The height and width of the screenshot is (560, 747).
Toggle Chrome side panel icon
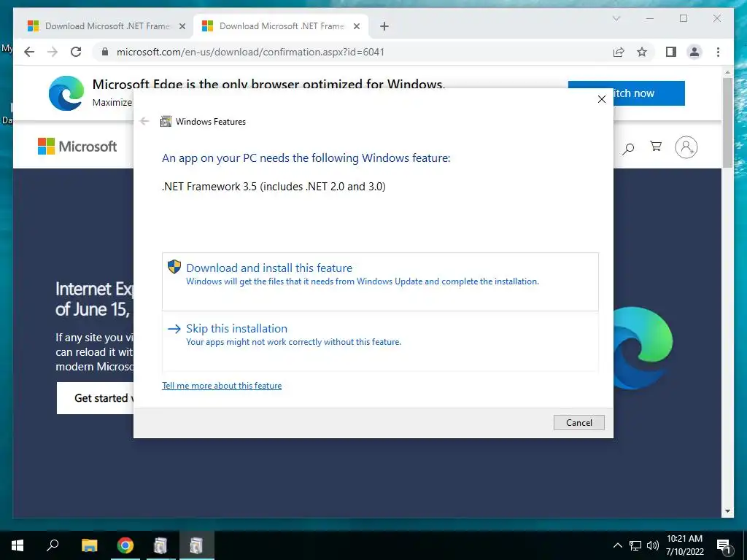pyautogui.click(x=671, y=52)
